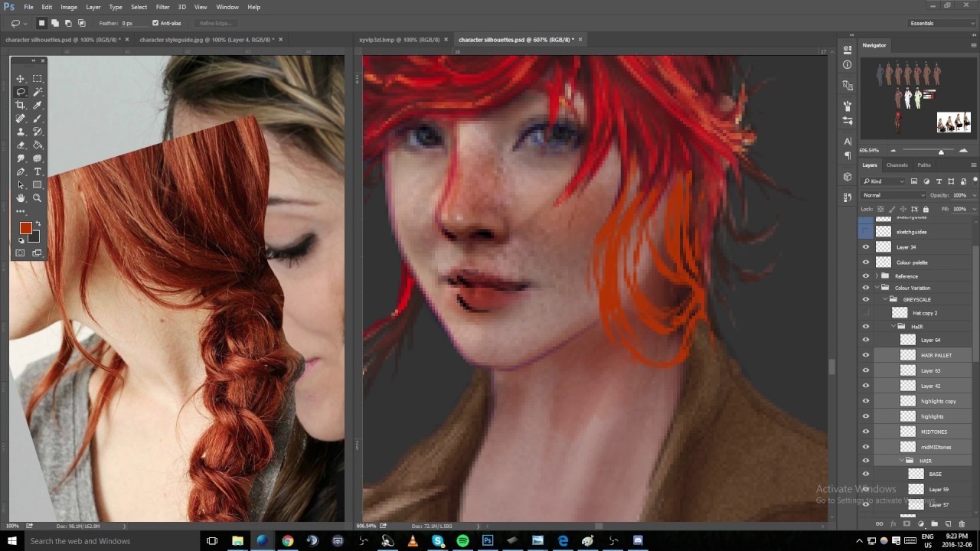This screenshot has width=980, height=551.
Task: Open the Filter menu
Action: pyautogui.click(x=162, y=7)
